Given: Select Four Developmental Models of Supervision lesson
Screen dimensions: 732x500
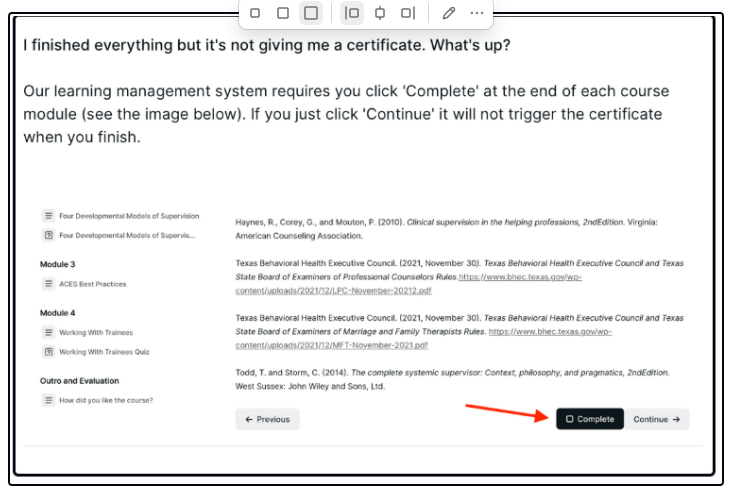Looking at the screenshot, I should pyautogui.click(x=128, y=216).
